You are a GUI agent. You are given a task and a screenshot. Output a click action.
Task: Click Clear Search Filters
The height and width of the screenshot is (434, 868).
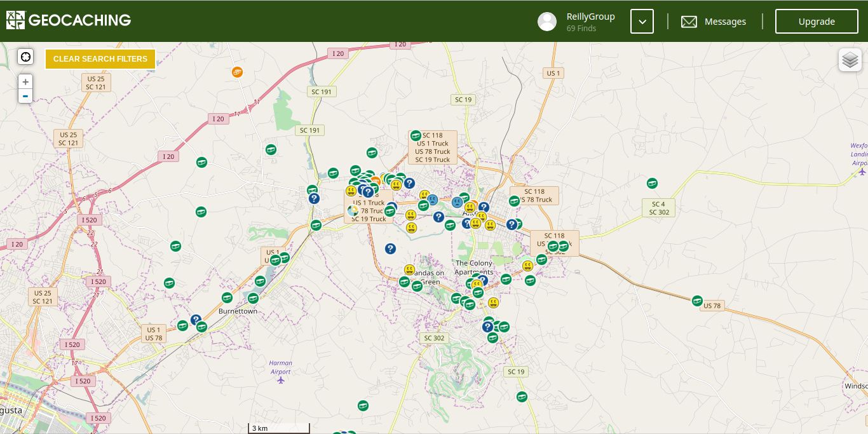(100, 58)
